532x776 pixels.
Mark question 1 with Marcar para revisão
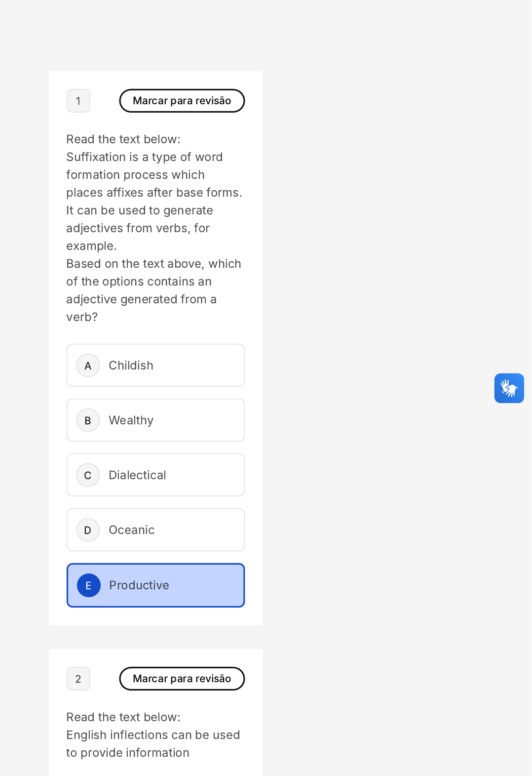point(182,101)
